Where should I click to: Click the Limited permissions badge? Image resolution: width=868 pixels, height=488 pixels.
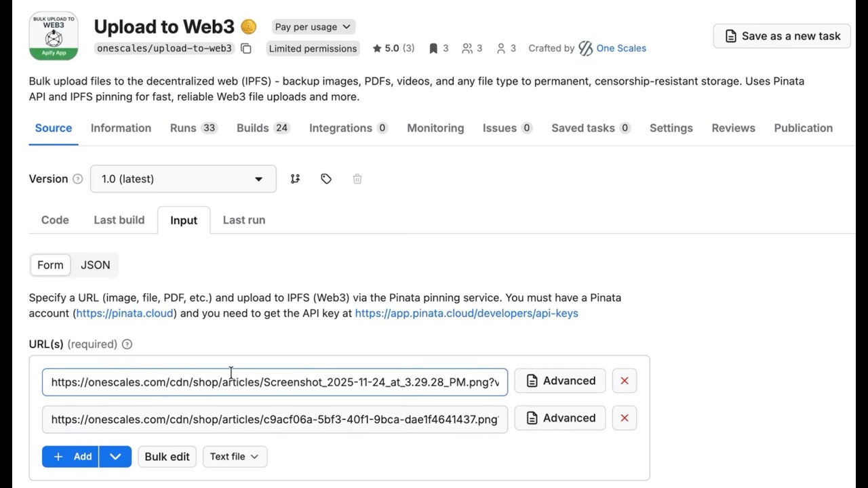[x=313, y=48]
